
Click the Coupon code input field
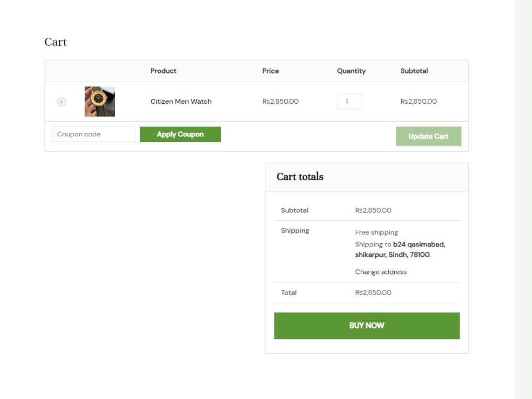93,134
